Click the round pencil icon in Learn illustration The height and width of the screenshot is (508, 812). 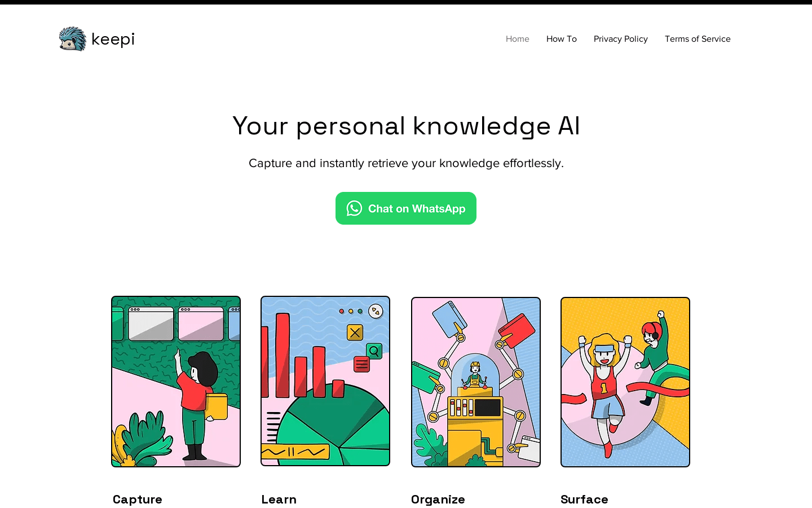[376, 311]
